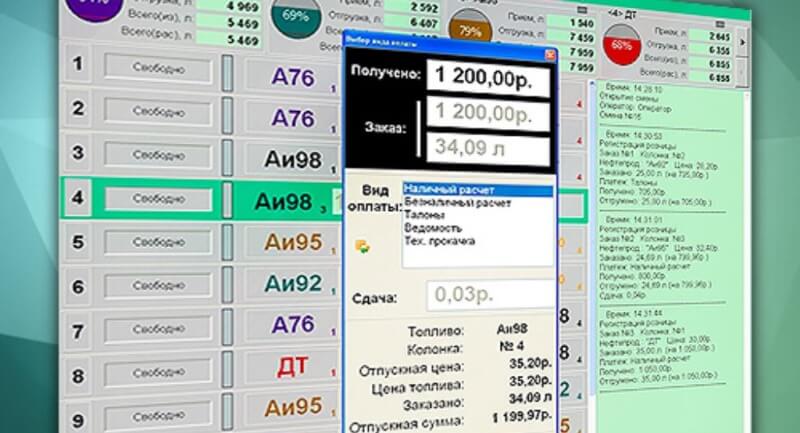This screenshot has height=433, width=800.
Task: Select the Аи95 fuel on pump 9
Action: 293,406
